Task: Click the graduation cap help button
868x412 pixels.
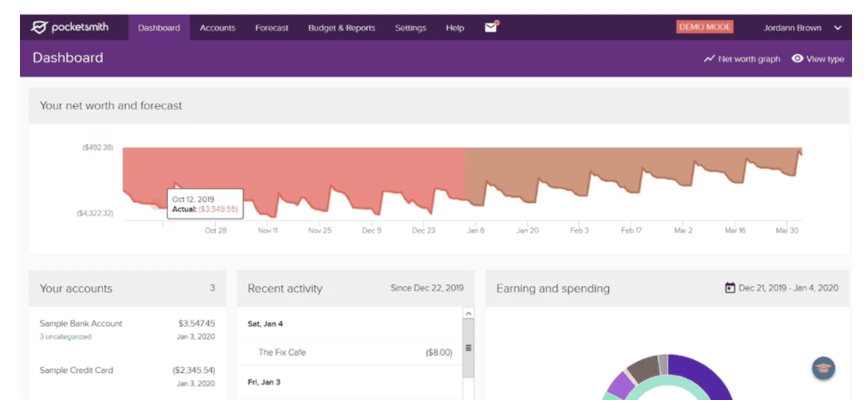Action: tap(823, 368)
